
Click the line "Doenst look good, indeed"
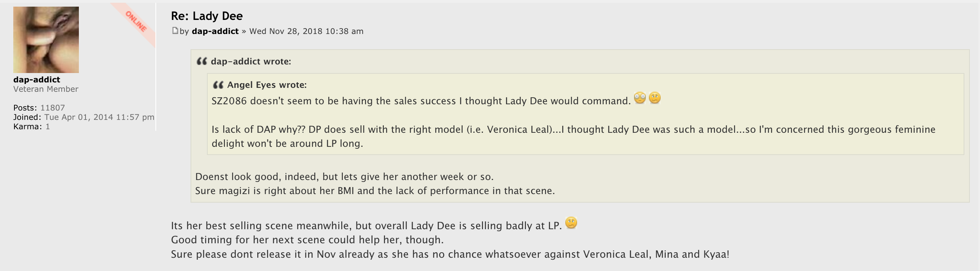344,177
